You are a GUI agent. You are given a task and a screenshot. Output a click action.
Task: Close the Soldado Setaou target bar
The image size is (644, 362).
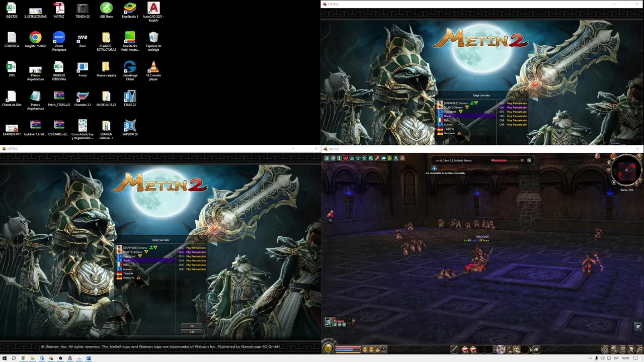529,160
